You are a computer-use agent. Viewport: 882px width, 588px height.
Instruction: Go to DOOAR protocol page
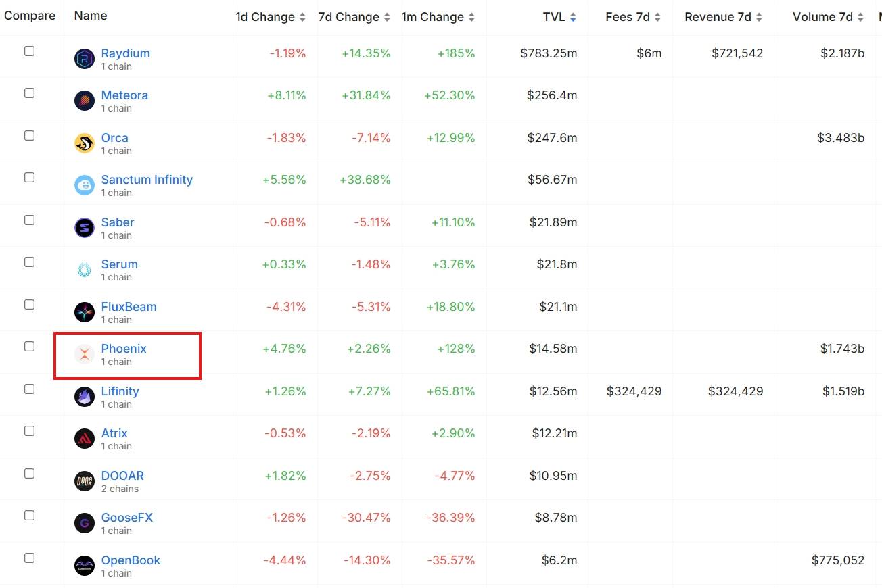point(122,476)
